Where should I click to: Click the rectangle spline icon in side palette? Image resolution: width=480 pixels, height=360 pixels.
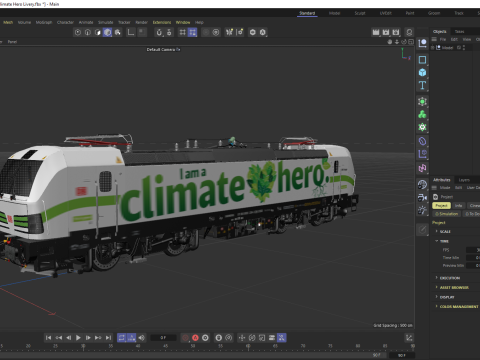coord(422,60)
